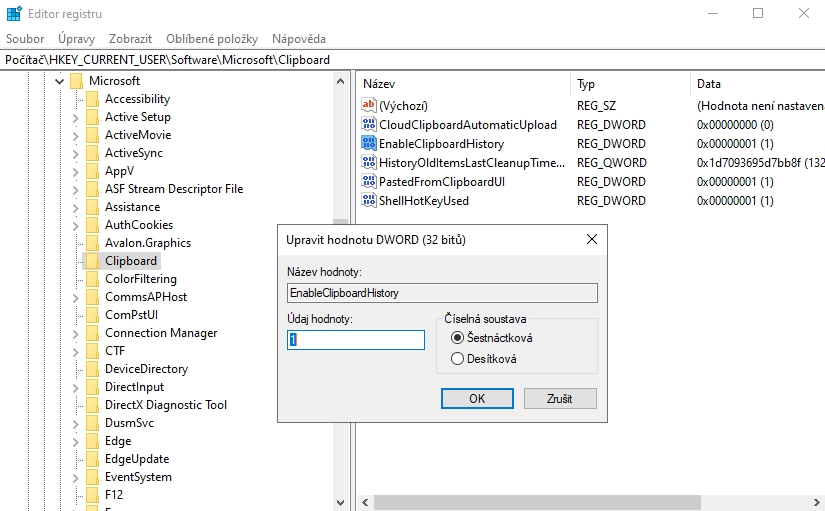825x511 pixels.
Task: Click the Microsoft folder icon
Action: [x=76, y=81]
